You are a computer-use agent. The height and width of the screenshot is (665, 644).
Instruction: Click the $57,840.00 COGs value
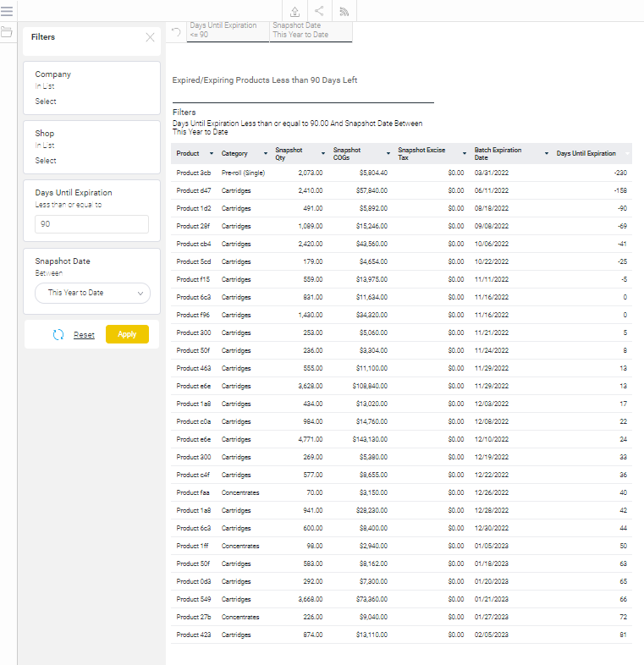(x=372, y=191)
